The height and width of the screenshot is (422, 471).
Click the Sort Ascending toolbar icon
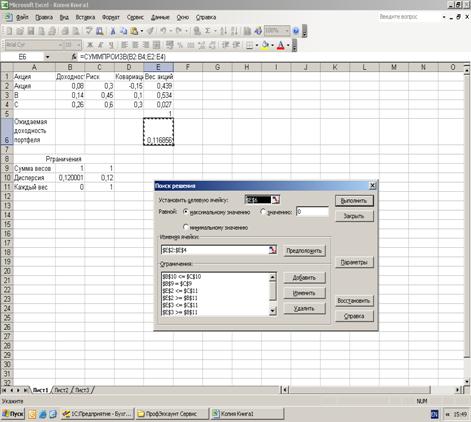224,31
